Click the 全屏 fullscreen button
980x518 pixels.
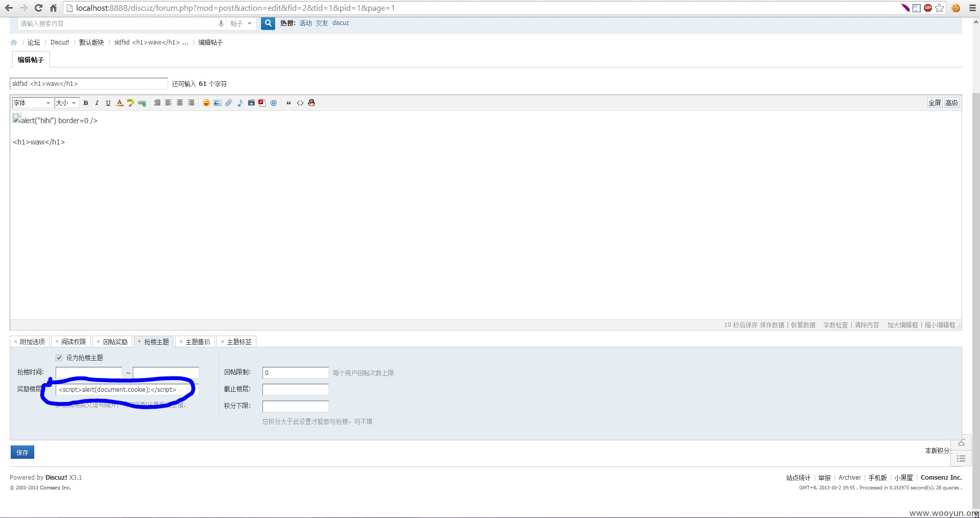pos(935,103)
